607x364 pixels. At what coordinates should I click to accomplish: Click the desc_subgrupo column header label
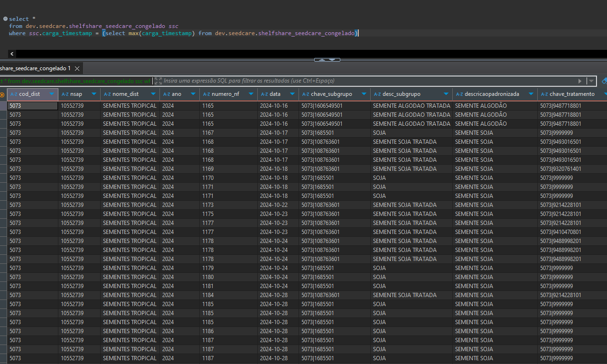click(x=402, y=94)
